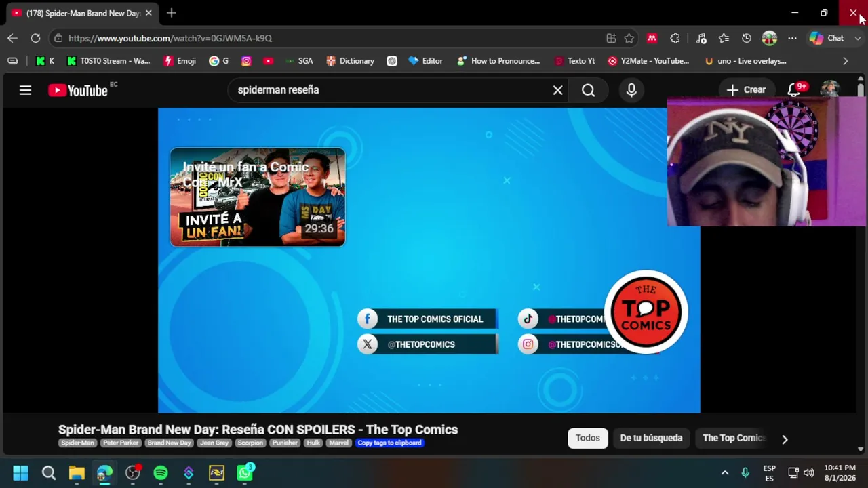Viewport: 868px width, 488px height.
Task: Open the browser profile avatar
Action: coord(769,38)
